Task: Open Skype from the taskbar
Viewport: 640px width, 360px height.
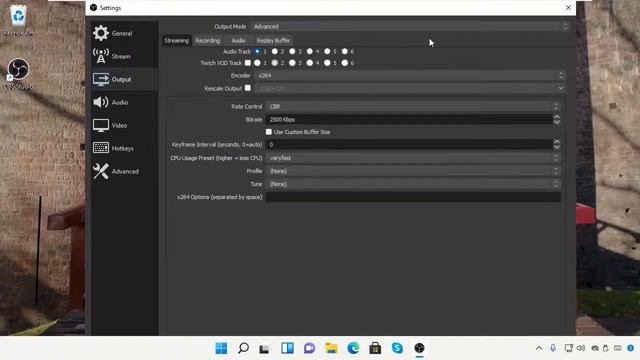Action: 397,348
